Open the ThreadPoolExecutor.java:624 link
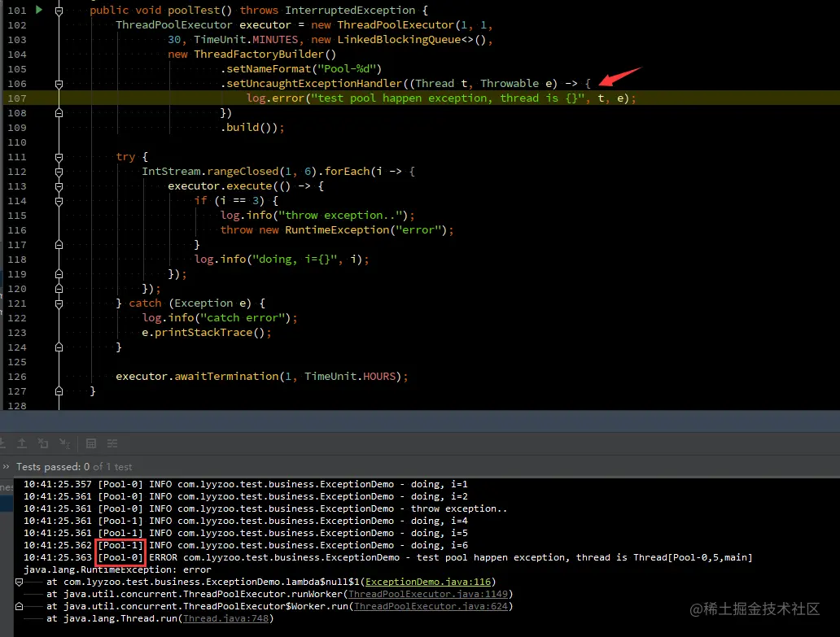This screenshot has width=840, height=637. pos(431,606)
